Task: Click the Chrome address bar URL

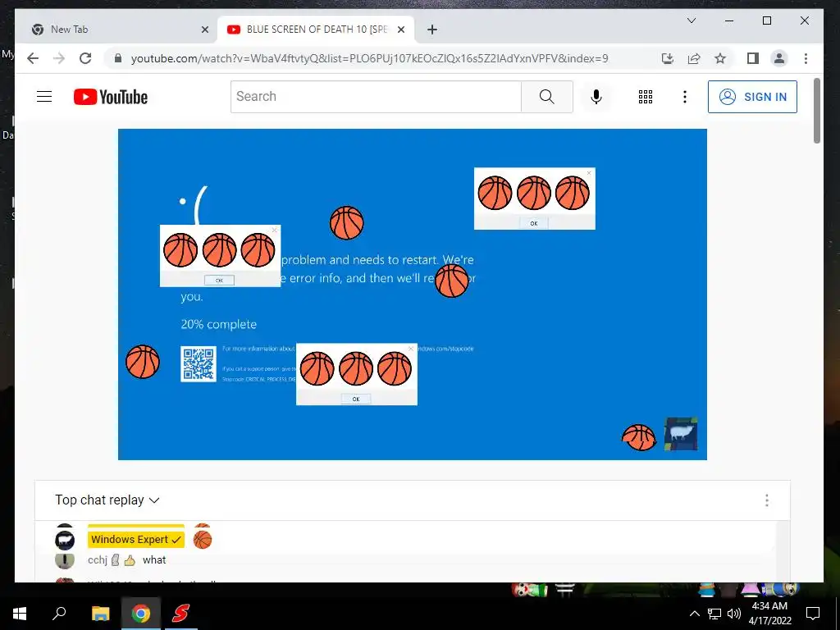Action: [x=370, y=58]
